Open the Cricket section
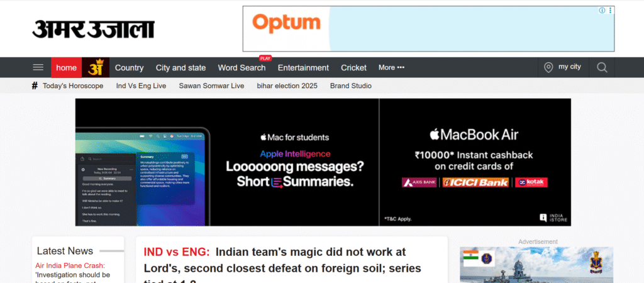The image size is (644, 283). click(353, 68)
